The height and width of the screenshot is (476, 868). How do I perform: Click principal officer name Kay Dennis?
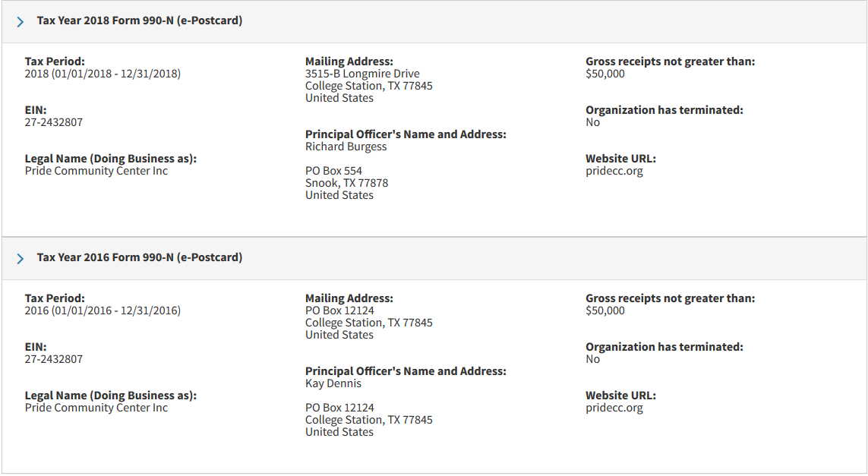point(333,383)
